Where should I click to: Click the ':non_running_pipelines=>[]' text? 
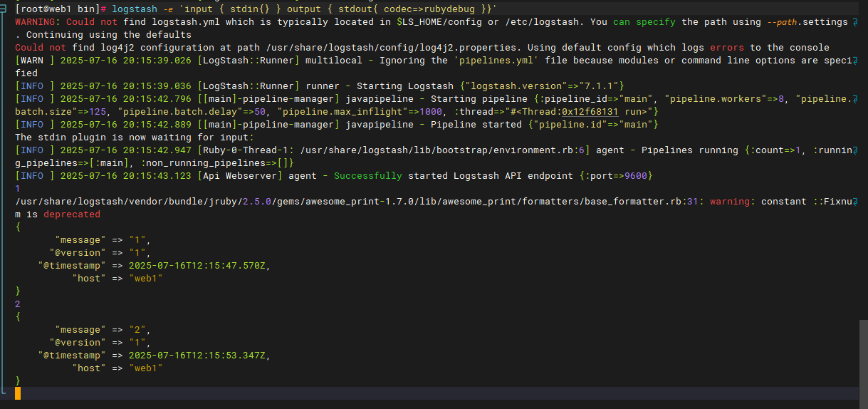[x=216, y=162]
